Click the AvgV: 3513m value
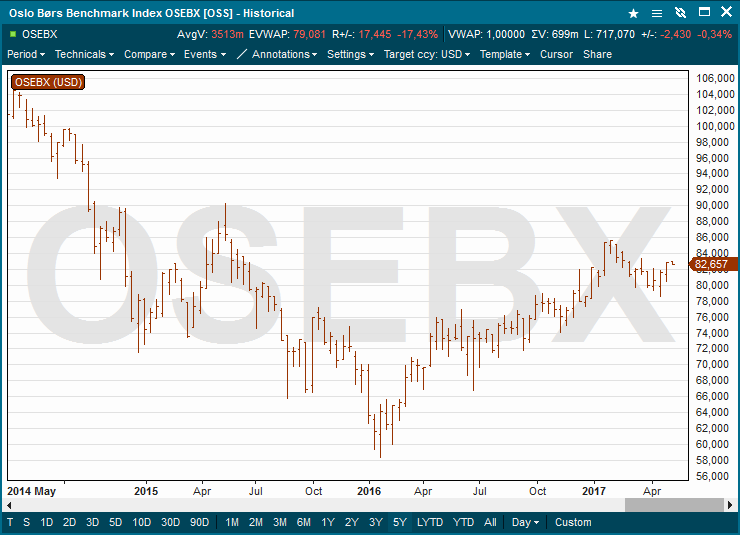 click(210, 34)
